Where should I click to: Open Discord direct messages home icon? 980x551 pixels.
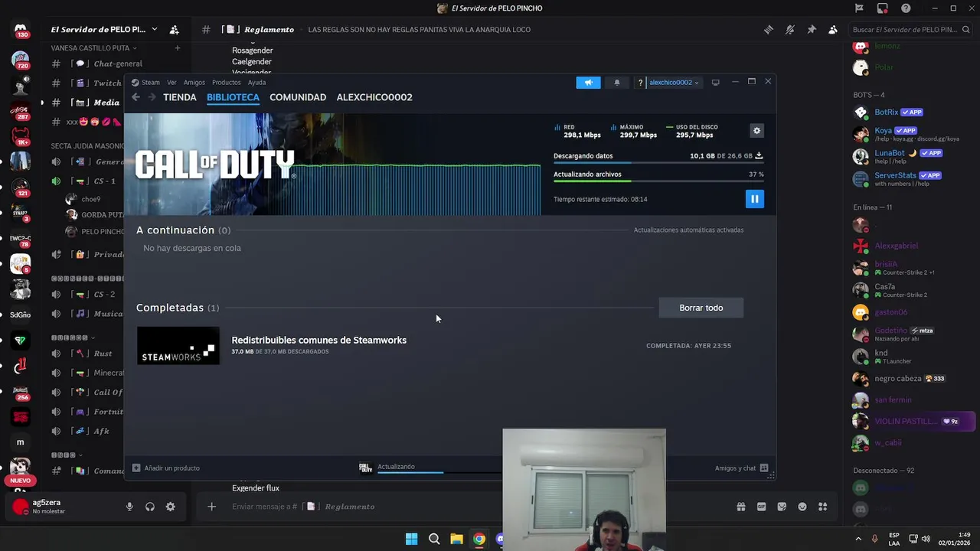click(21, 31)
